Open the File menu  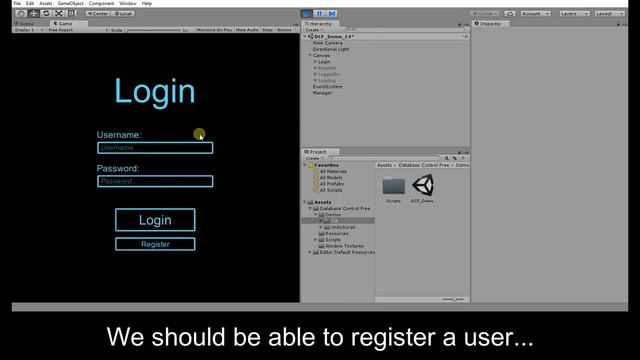(17, 3)
